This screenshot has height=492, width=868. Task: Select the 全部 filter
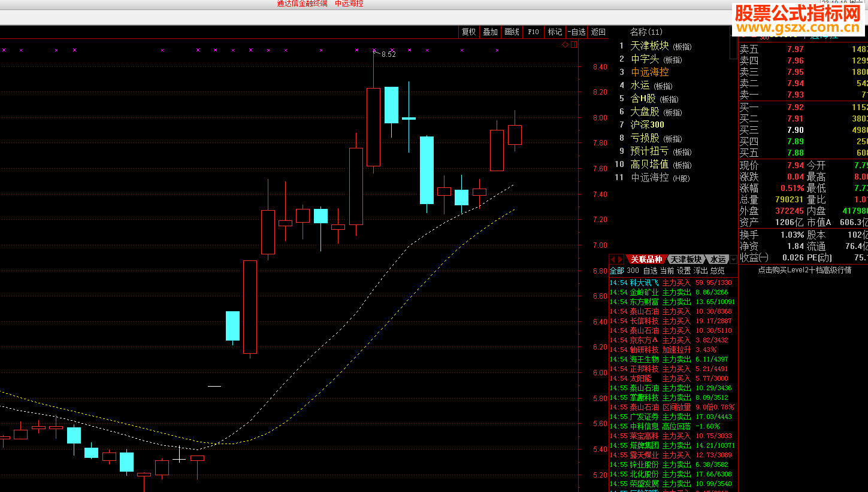(x=616, y=271)
